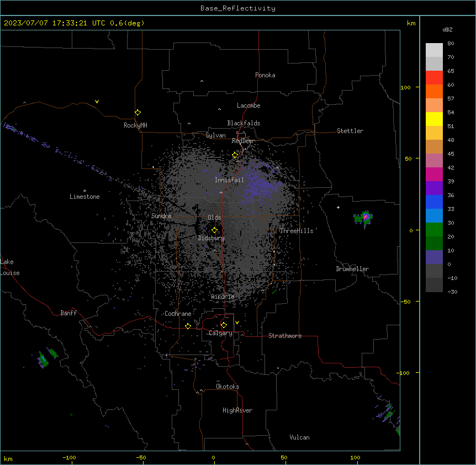Click the Drumheller city label

352,269
